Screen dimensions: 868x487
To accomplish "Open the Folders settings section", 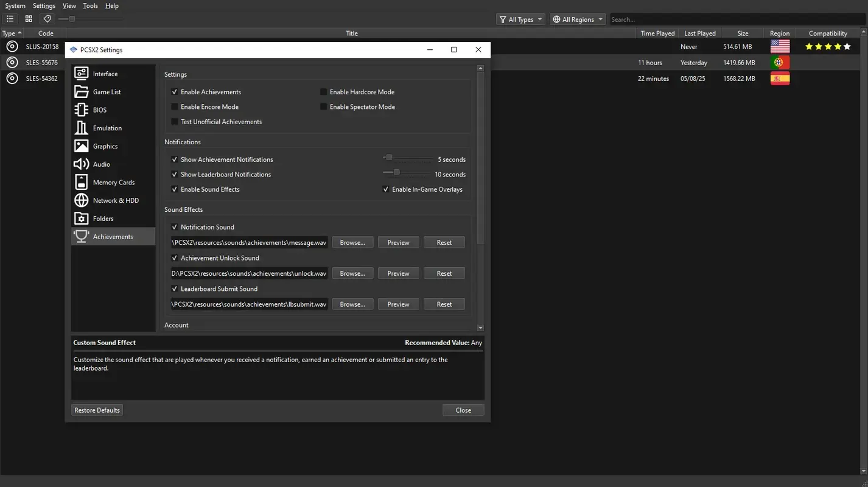I will pyautogui.click(x=102, y=218).
